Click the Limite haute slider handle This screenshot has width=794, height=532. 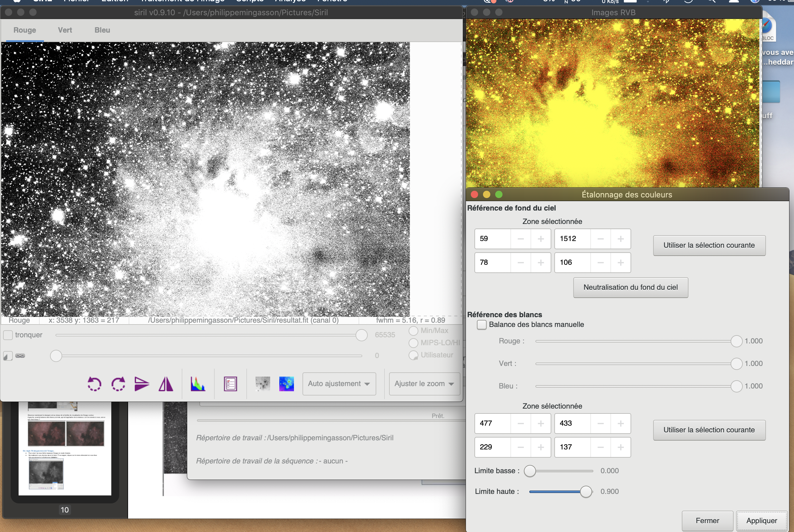pyautogui.click(x=585, y=491)
